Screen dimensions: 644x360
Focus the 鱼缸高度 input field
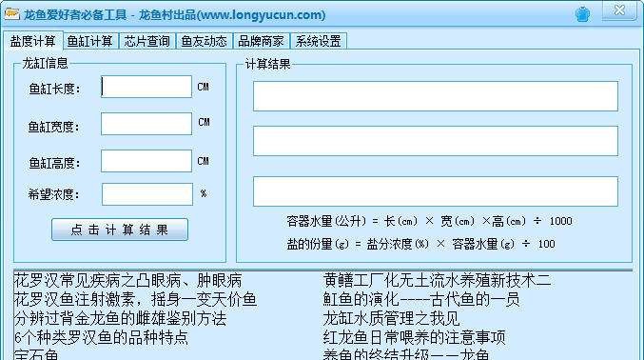[146, 161]
